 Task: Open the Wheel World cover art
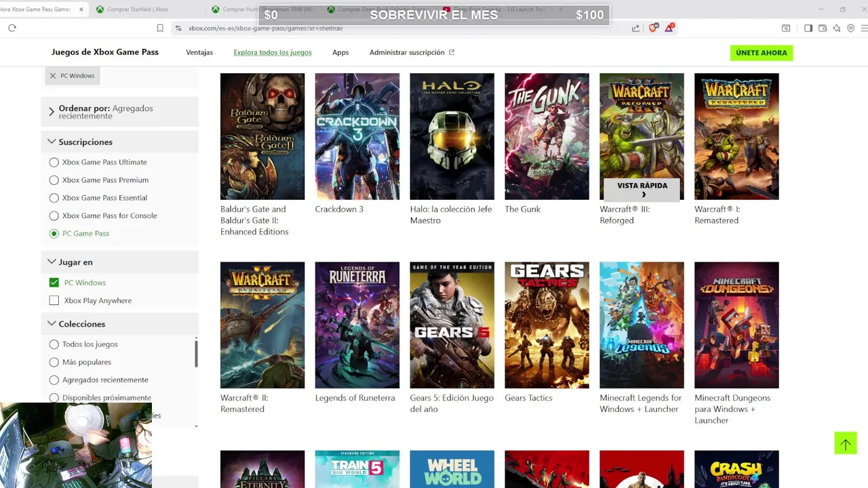pos(452,469)
